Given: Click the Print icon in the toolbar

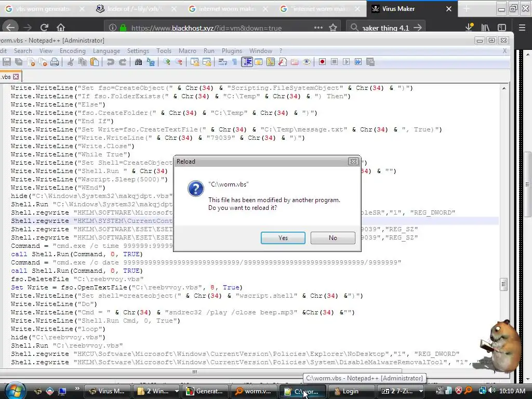Looking at the screenshot, I should (55, 62).
